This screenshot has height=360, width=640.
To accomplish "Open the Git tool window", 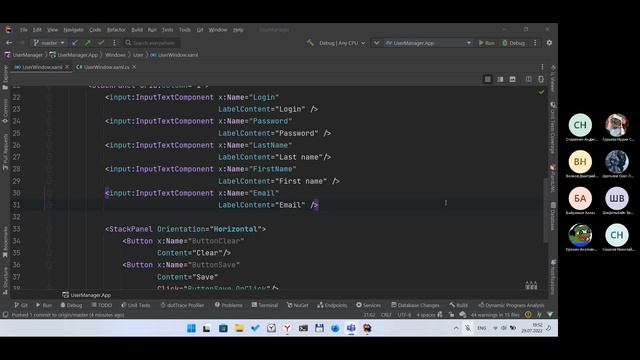I will pos(21,305).
